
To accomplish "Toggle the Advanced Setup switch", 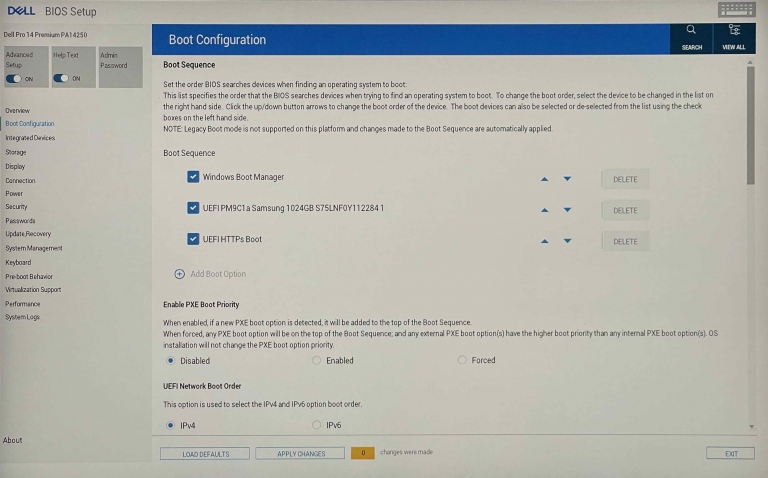I will (x=14, y=78).
